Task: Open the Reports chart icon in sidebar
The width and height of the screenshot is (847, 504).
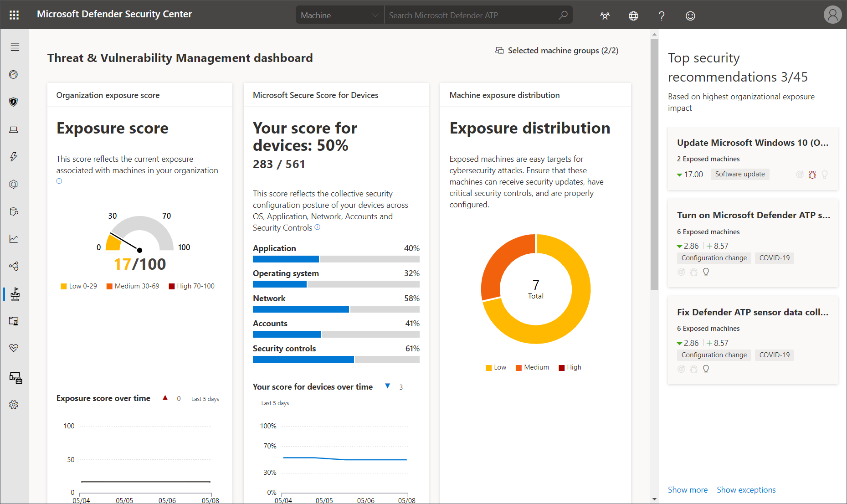Action: click(x=14, y=239)
